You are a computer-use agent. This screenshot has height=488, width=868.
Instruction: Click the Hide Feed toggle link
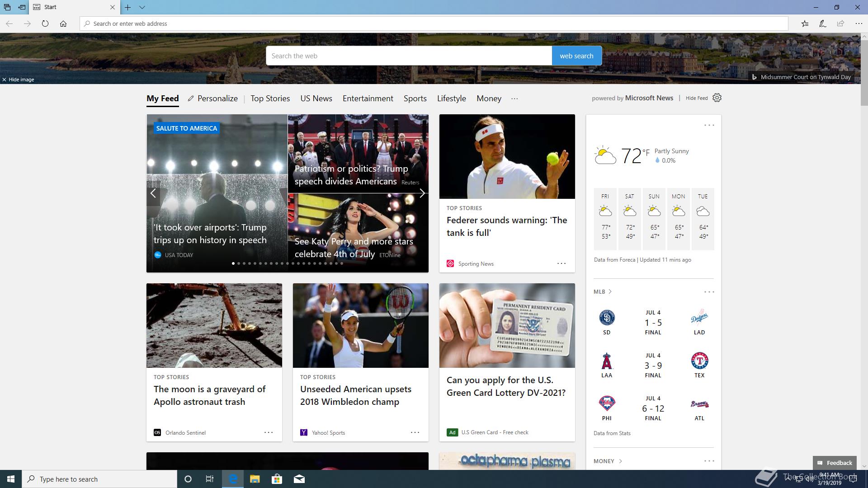[x=697, y=98]
